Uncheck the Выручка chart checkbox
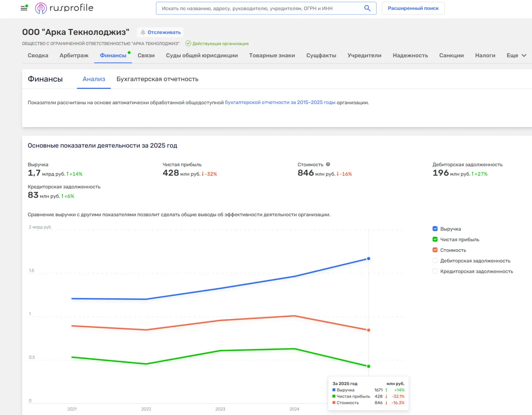 pos(435,229)
